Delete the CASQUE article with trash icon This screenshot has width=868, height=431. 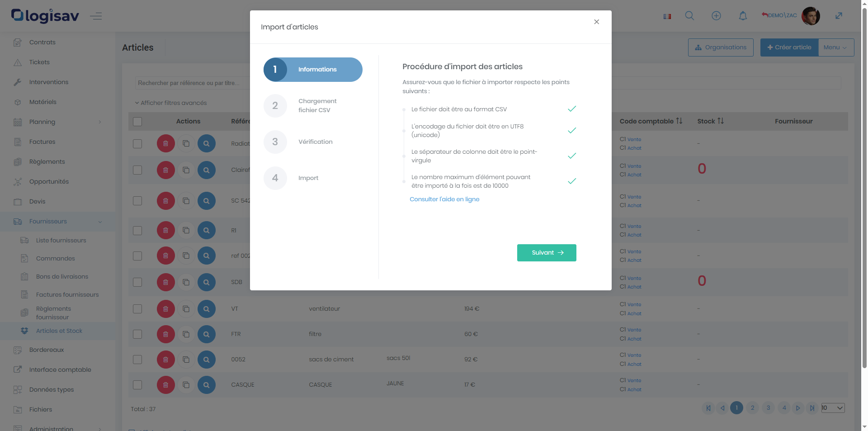point(166,385)
